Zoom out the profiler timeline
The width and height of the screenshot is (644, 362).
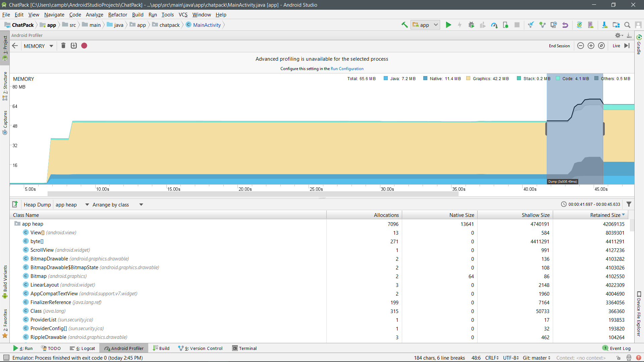[581, 46]
